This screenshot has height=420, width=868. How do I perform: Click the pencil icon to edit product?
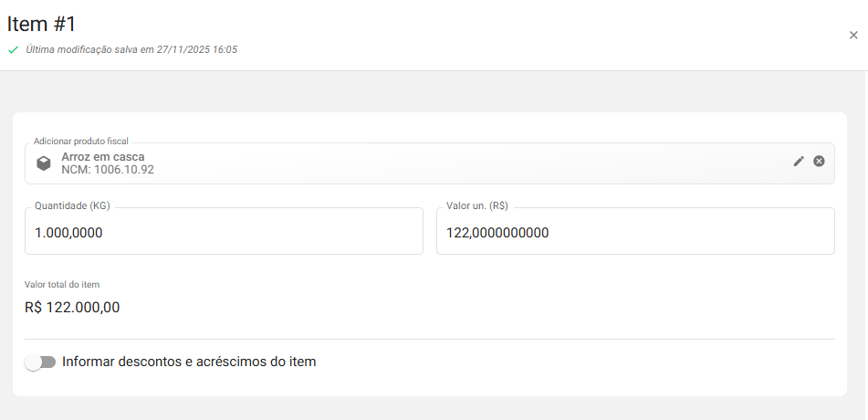pos(799,161)
